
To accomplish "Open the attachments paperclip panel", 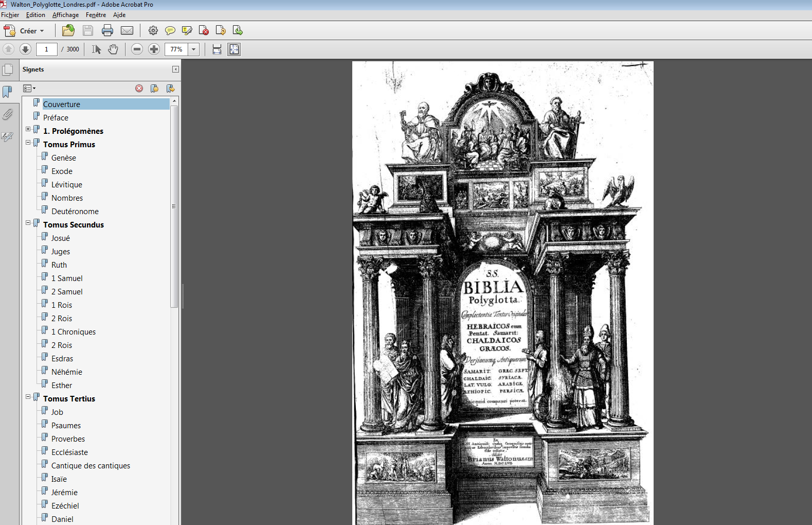I will (7, 114).
